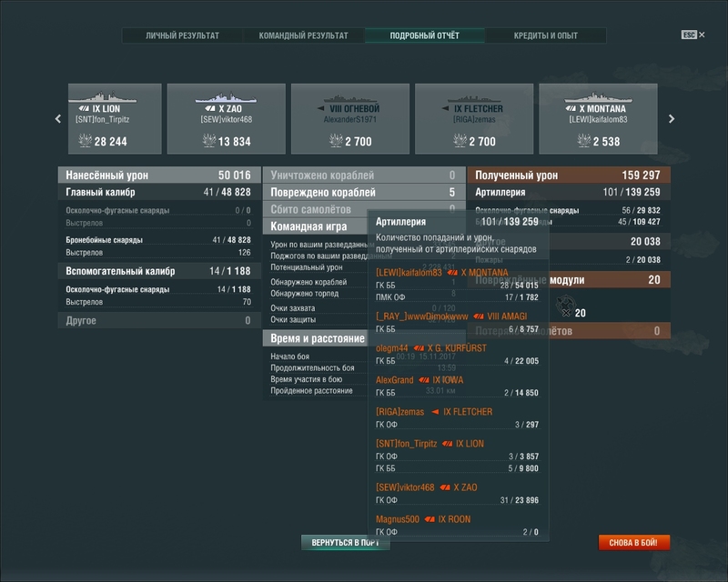The height and width of the screenshot is (582, 728).
Task: Click the ship silhouette on the IX LION card
Action: tap(103, 97)
